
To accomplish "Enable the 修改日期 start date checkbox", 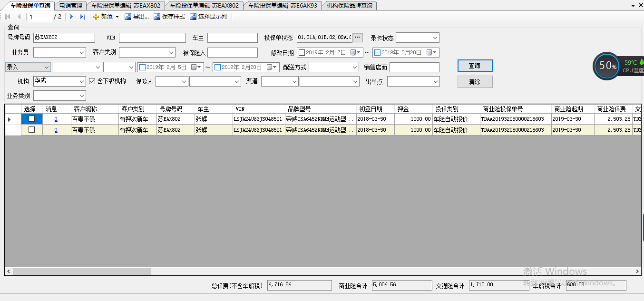I will (302, 53).
